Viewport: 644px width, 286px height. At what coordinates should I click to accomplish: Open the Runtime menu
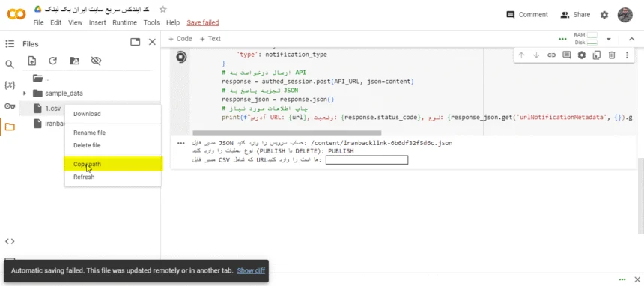125,22
